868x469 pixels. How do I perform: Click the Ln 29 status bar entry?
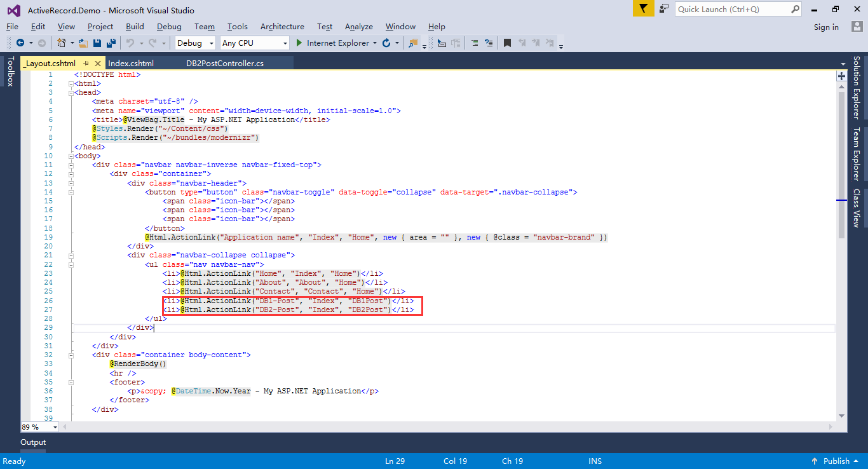coord(395,461)
